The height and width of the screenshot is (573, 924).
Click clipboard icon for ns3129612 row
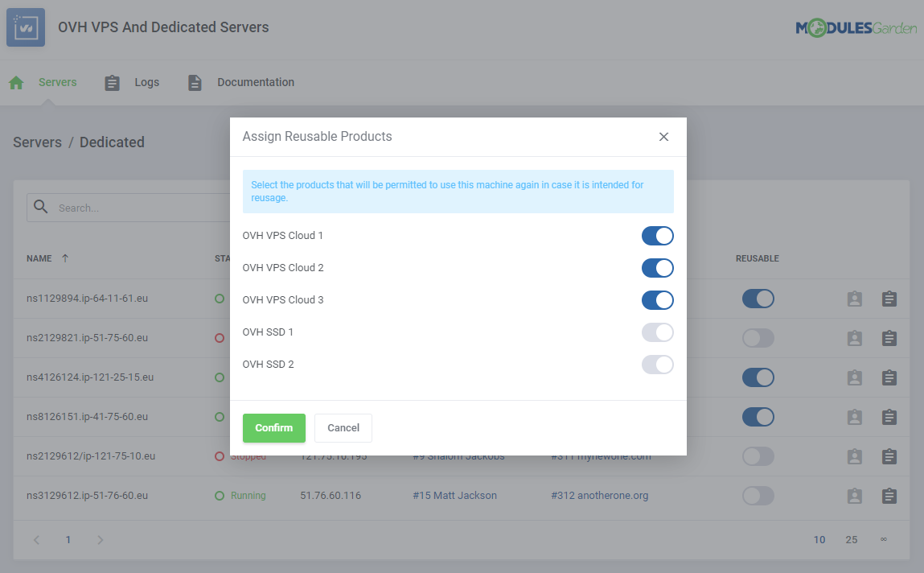point(889,496)
